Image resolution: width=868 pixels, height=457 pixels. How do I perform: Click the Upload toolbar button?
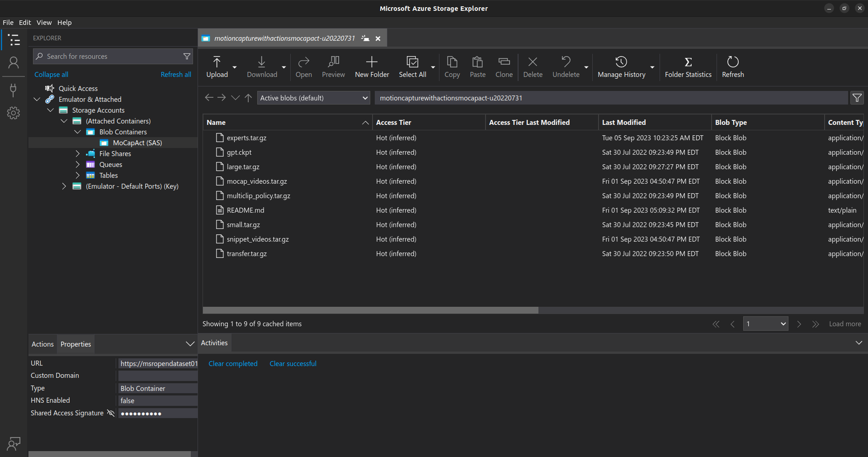[x=217, y=67]
